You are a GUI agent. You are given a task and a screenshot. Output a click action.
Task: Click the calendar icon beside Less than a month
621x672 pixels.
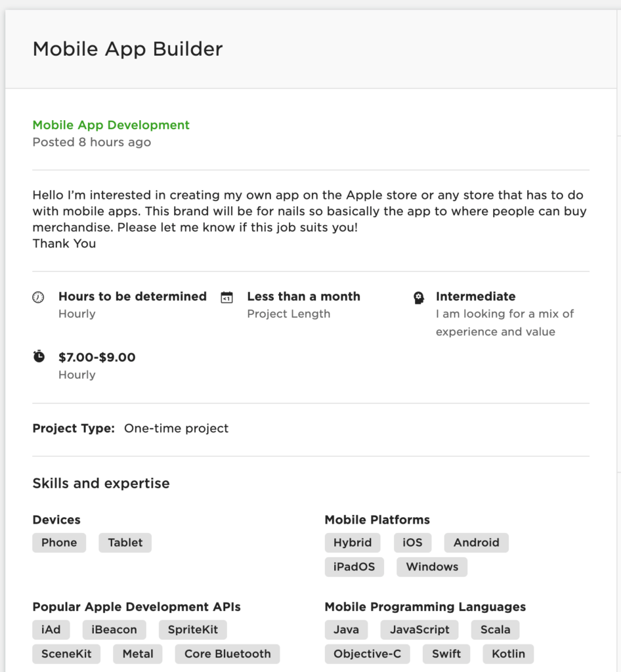click(x=226, y=297)
